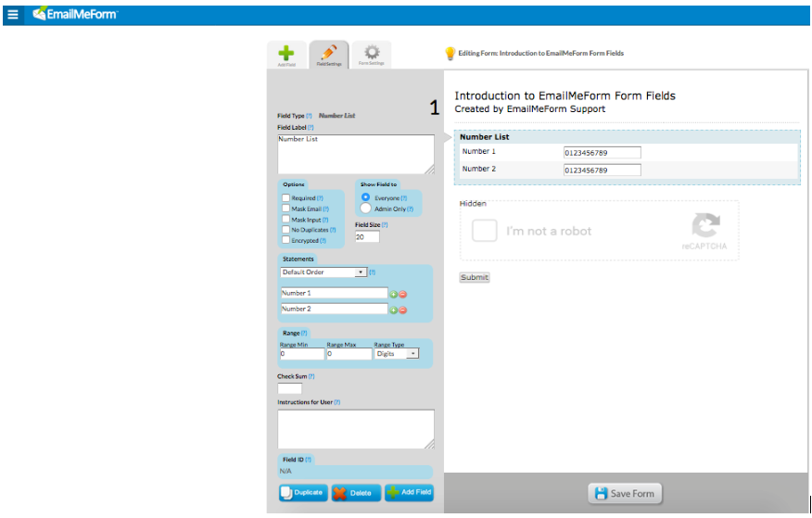Click the Delete button
This screenshot has height=518, width=812.
click(x=356, y=493)
